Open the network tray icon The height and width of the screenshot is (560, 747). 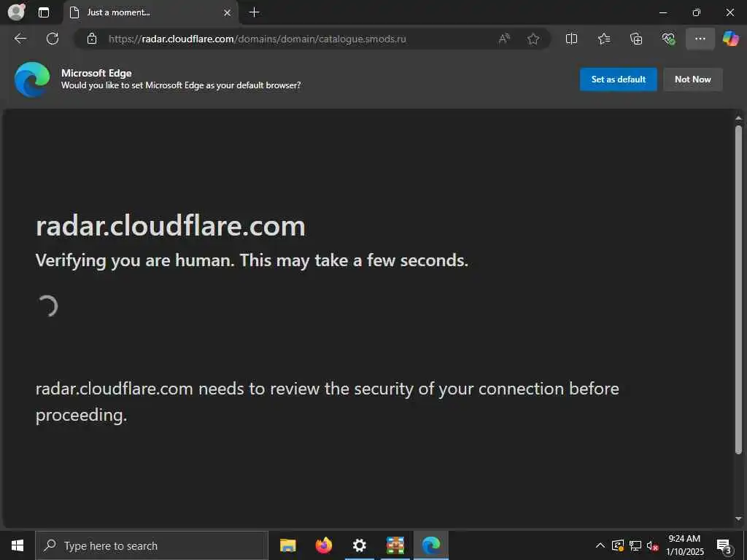pos(635,545)
